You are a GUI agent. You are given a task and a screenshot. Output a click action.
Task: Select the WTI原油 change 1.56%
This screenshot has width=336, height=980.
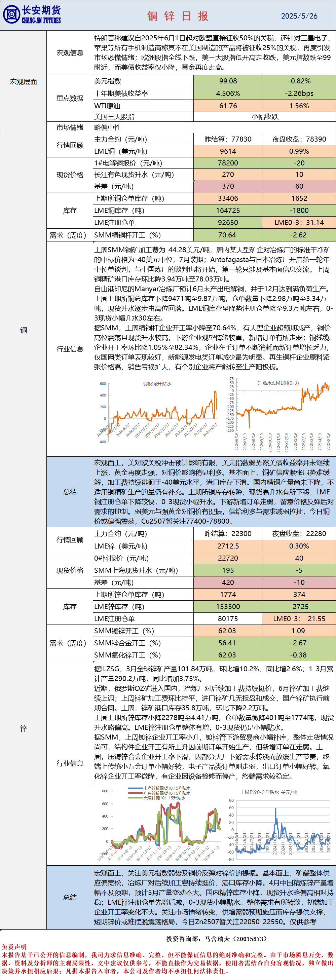pos(299,106)
